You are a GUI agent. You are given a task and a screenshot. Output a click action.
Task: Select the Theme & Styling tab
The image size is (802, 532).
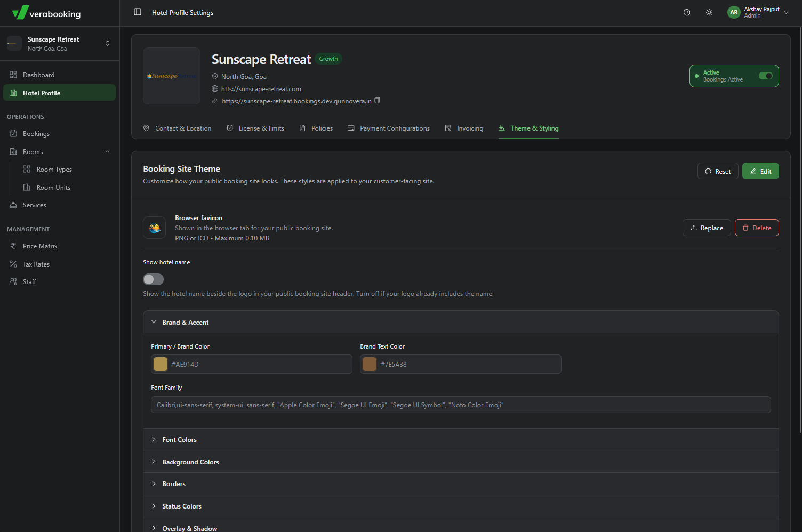[528, 128]
